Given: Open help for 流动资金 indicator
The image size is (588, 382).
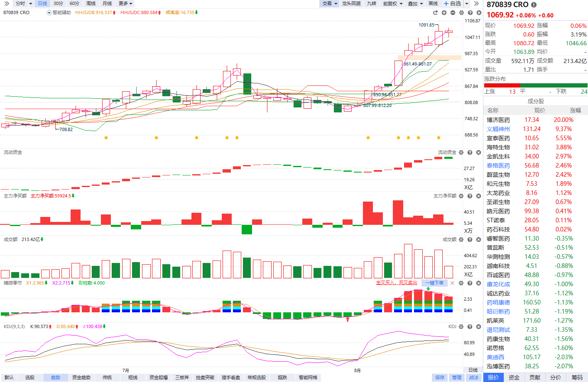Looking at the screenshot, I should 470,153.
